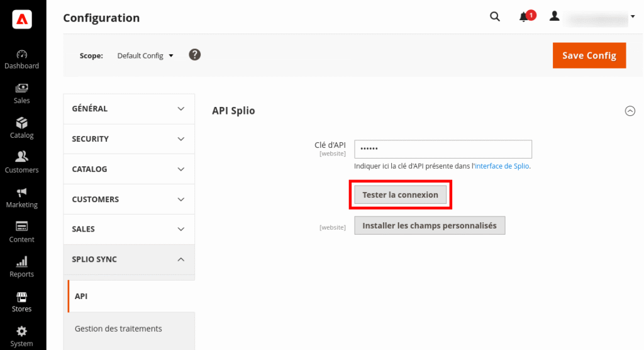644x350 pixels.
Task: Select Gestion des traitements tab
Action: (x=118, y=329)
